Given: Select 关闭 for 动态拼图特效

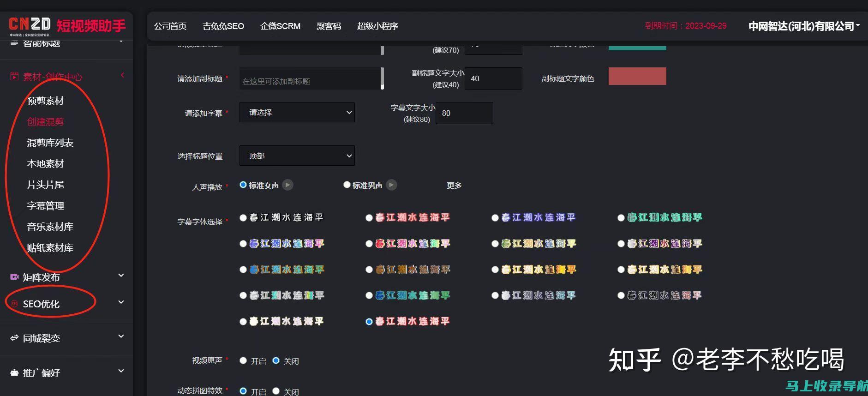Looking at the screenshot, I should point(276,391).
